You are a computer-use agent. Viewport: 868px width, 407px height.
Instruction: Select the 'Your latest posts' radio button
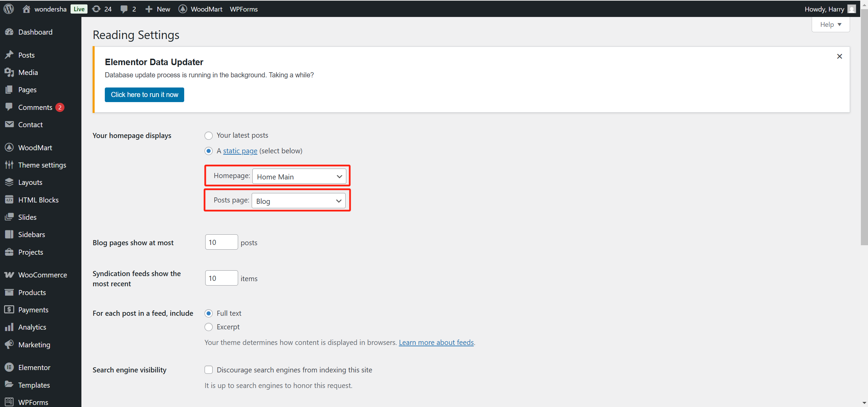pyautogui.click(x=209, y=136)
